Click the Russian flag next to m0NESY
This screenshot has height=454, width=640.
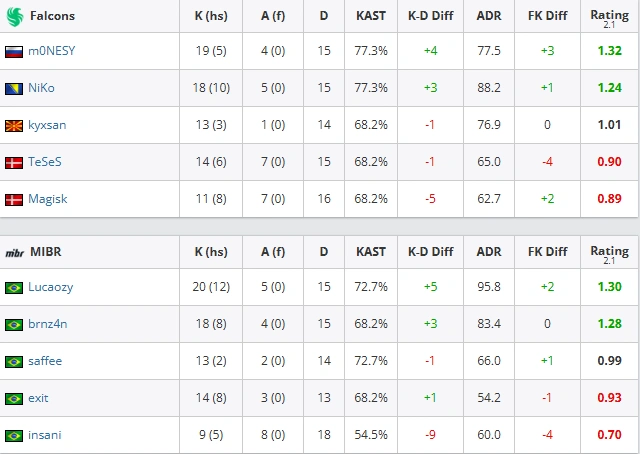(14, 52)
